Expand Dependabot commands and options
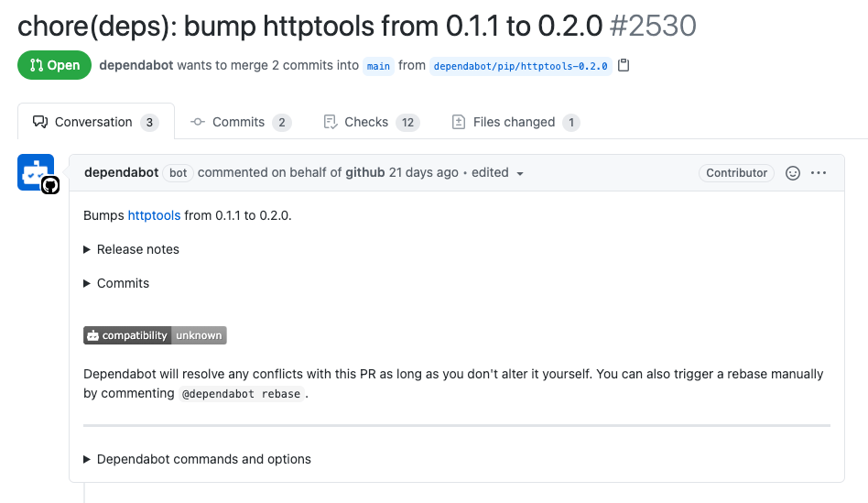 197,459
